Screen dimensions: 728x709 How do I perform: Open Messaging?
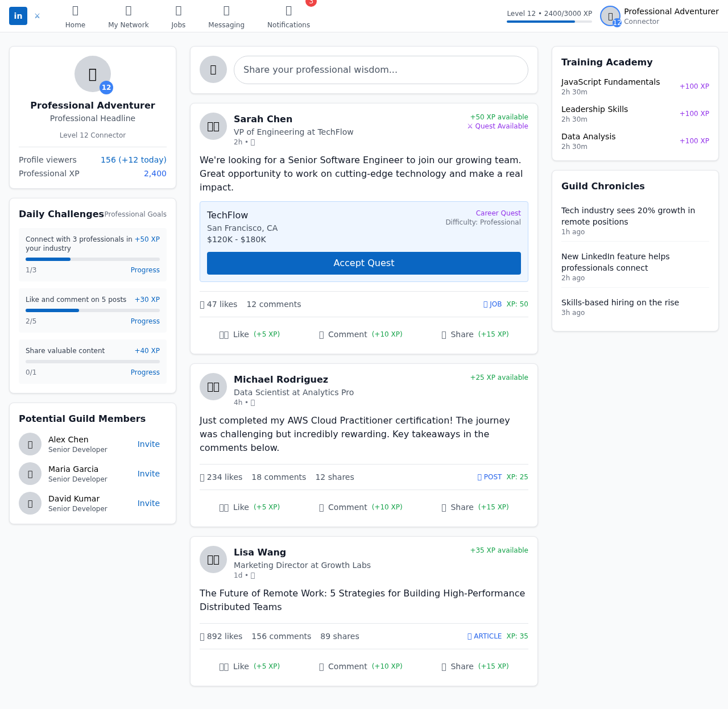tap(226, 16)
